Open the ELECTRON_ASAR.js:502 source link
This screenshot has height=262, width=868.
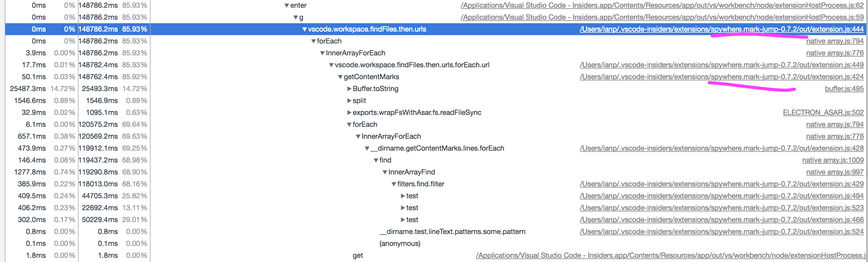coord(823,113)
